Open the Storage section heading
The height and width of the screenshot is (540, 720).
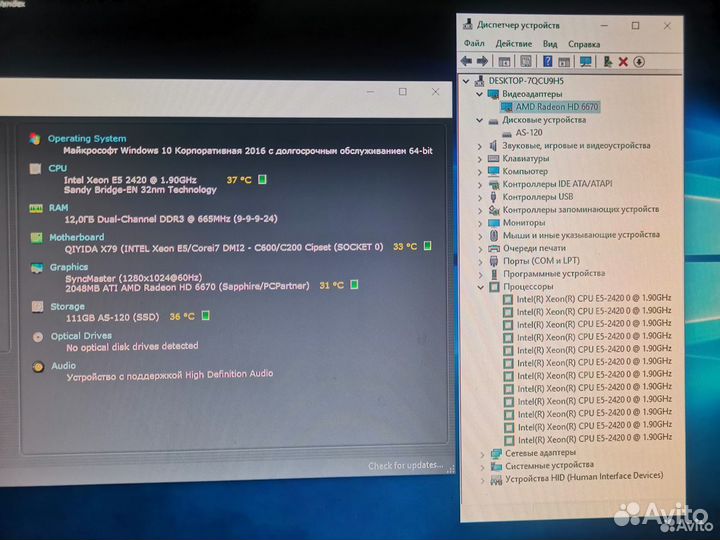coord(68,306)
